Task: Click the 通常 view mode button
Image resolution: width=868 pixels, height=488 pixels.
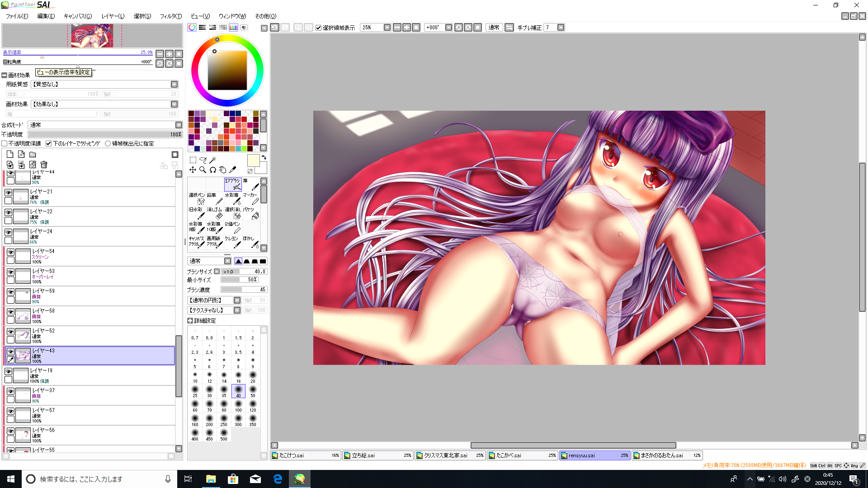Action: [x=494, y=28]
